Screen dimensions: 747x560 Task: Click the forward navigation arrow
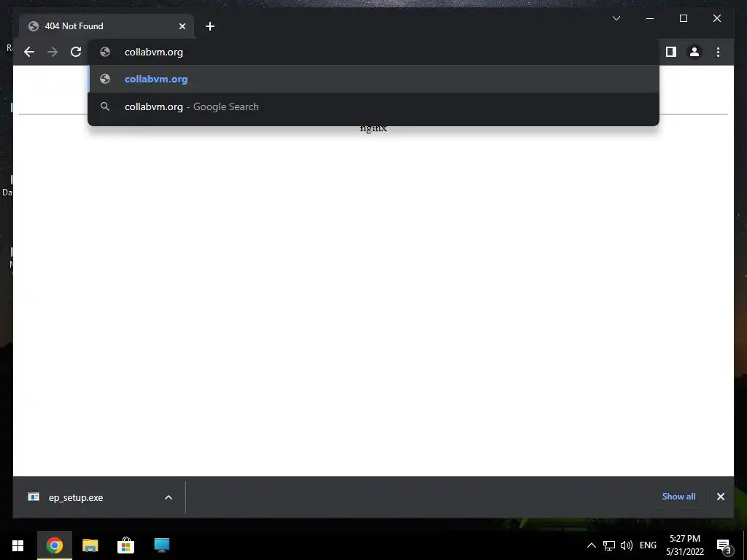pyautogui.click(x=53, y=52)
